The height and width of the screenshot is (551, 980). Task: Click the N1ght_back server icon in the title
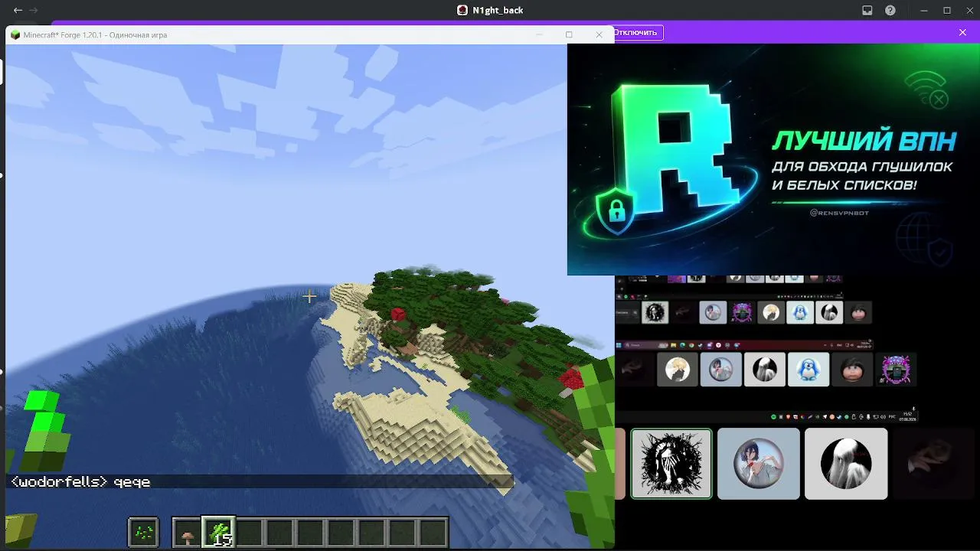click(462, 11)
